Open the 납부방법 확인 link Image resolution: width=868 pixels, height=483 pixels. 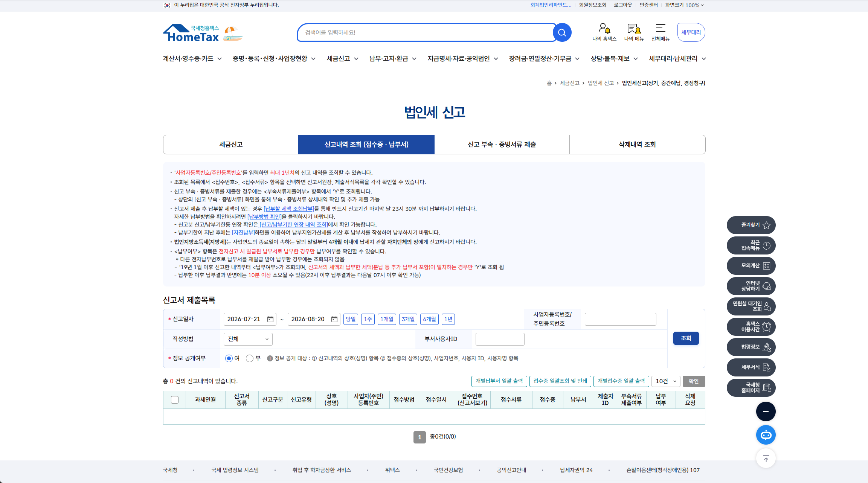(x=264, y=217)
